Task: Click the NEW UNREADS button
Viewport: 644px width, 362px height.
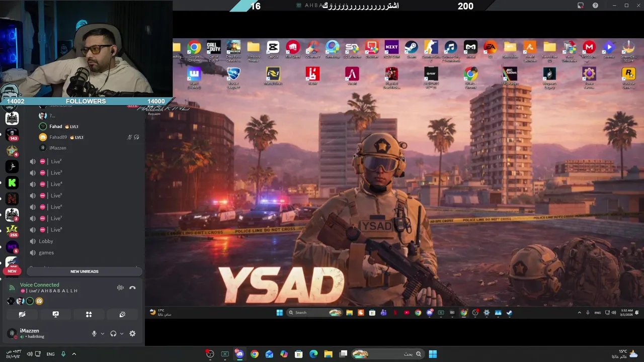Action: coord(85,271)
